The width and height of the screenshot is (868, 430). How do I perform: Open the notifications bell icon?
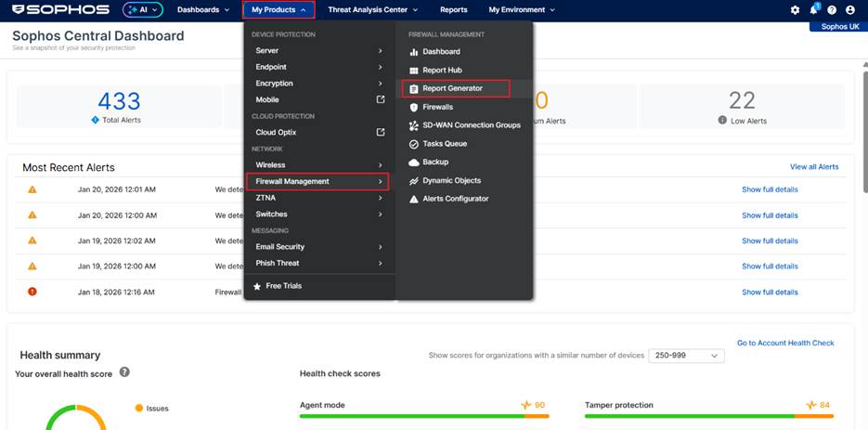(814, 10)
